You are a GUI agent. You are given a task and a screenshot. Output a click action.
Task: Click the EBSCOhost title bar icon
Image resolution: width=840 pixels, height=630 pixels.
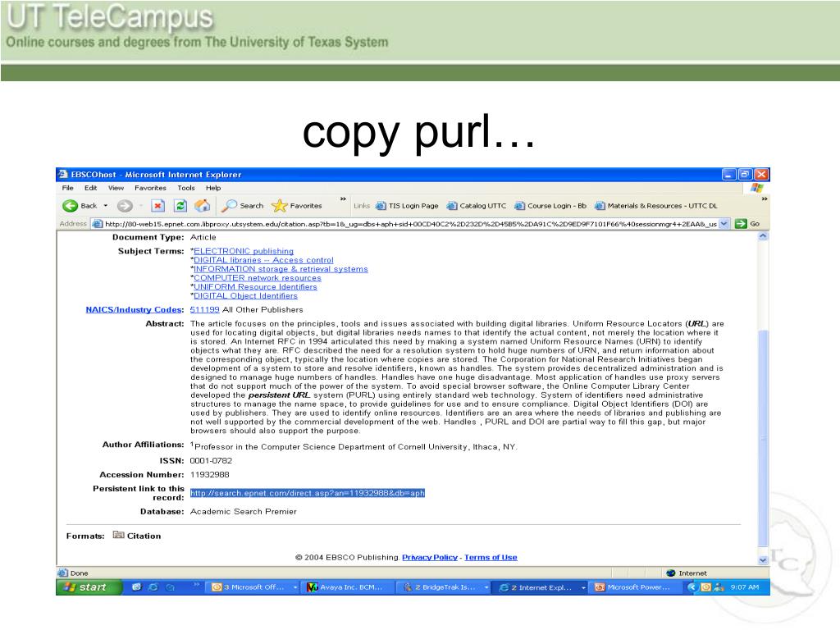63,174
